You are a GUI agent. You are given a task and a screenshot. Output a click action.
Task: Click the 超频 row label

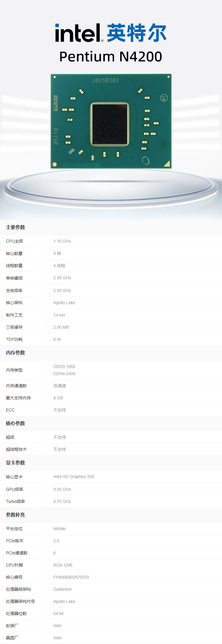click(10, 437)
